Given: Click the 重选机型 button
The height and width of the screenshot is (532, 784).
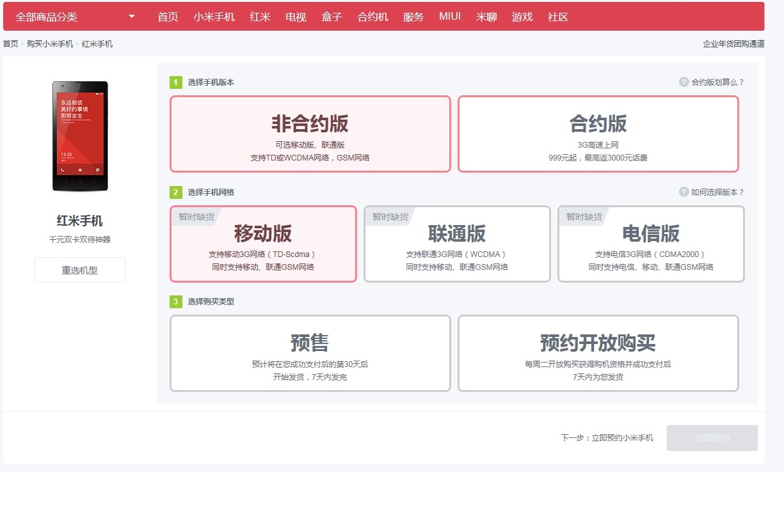Looking at the screenshot, I should tap(80, 270).
